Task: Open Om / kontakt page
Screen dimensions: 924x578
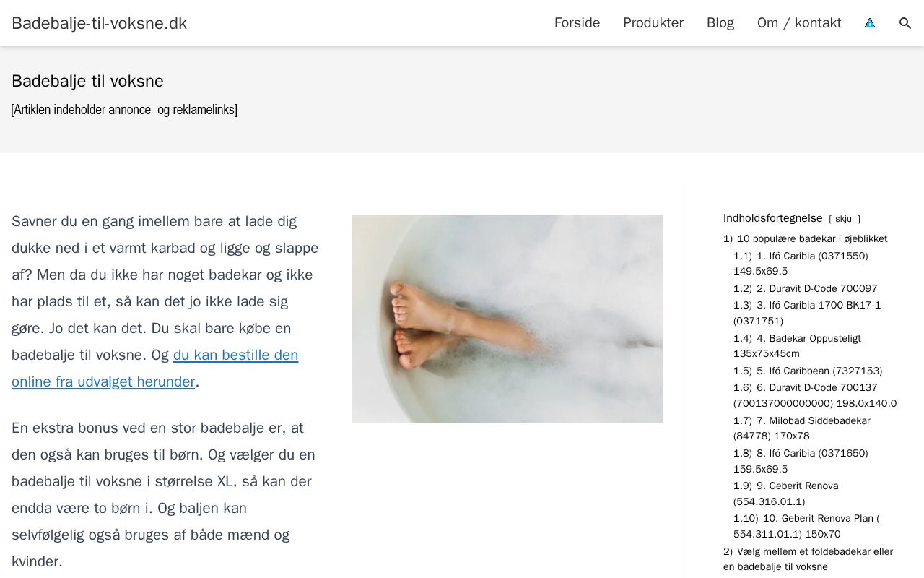Action: pyautogui.click(x=799, y=23)
